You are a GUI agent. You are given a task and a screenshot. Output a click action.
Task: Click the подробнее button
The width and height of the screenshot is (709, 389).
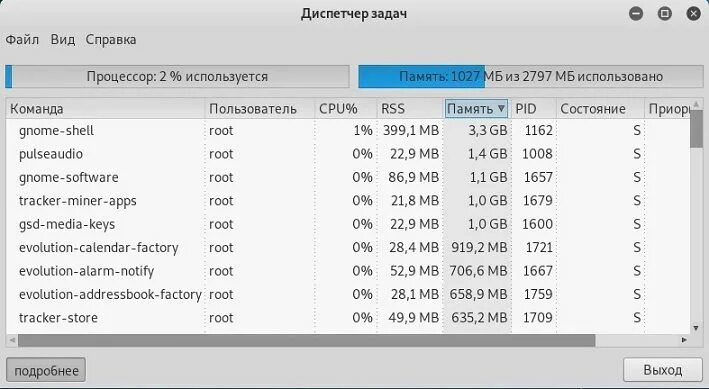click(46, 370)
